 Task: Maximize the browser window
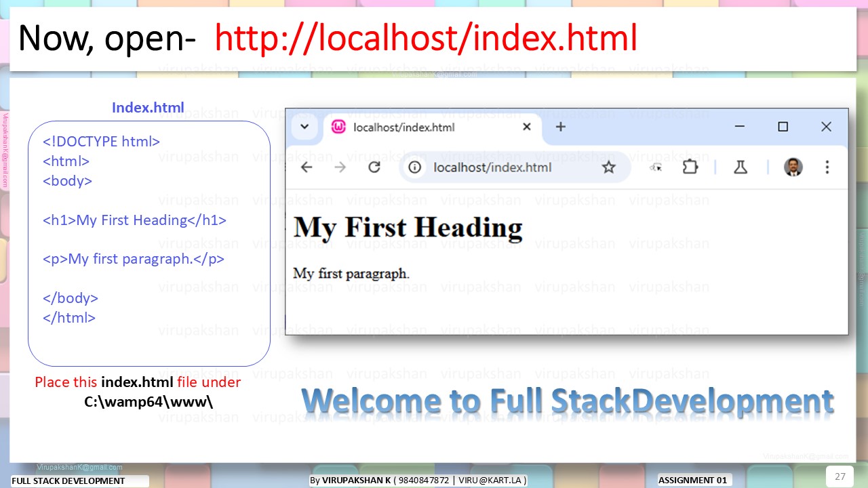click(783, 127)
